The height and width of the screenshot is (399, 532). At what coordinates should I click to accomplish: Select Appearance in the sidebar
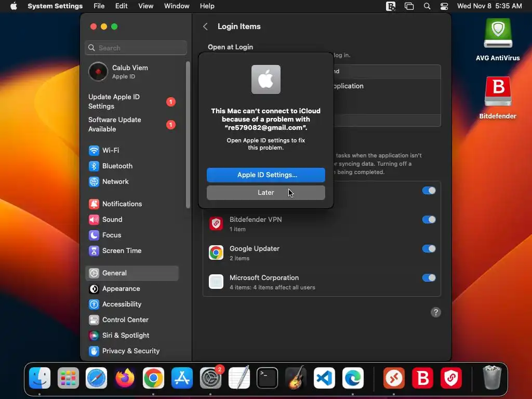131,289
